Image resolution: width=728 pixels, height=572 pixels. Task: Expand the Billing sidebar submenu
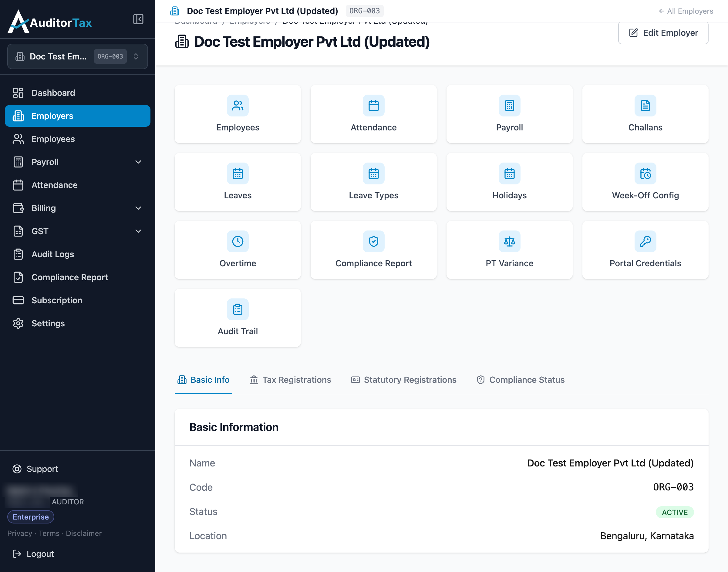point(138,208)
